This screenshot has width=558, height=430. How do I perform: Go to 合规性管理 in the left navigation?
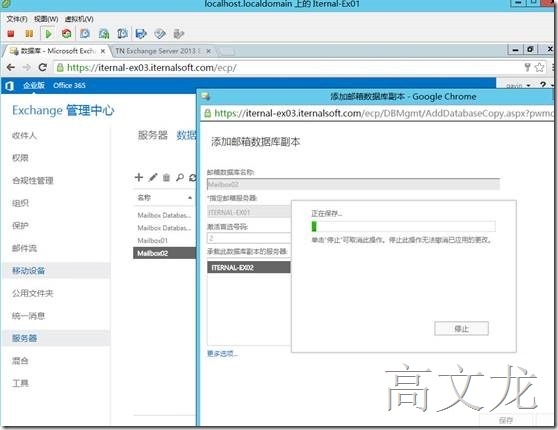pyautogui.click(x=33, y=180)
